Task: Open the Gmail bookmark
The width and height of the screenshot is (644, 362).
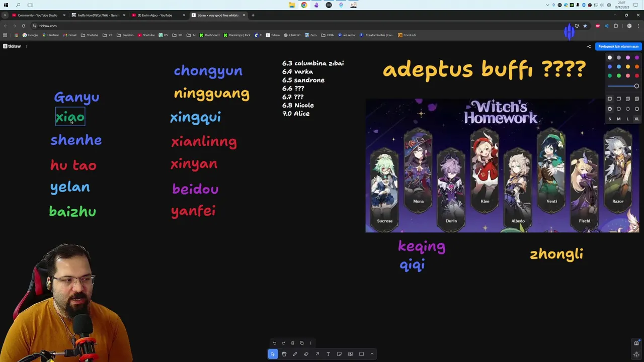Action: (x=70, y=35)
